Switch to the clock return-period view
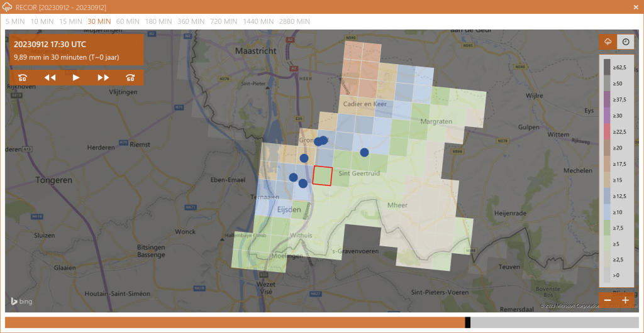 [625, 42]
